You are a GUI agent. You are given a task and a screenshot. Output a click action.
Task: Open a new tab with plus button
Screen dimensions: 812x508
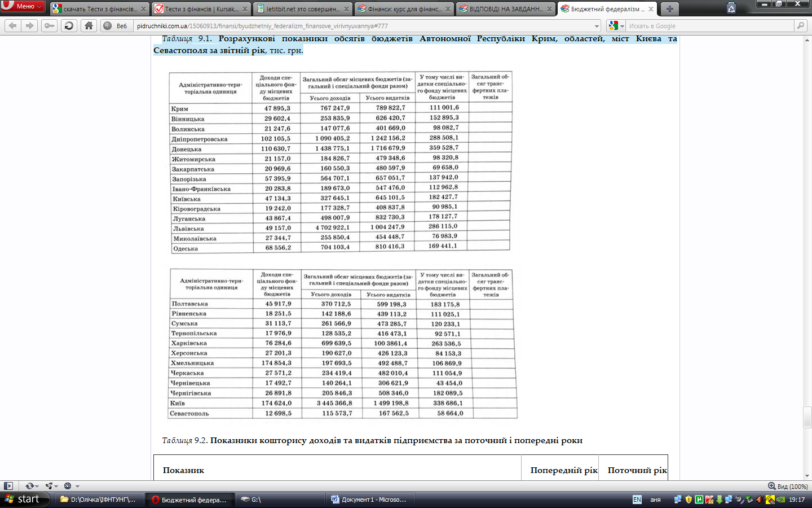pos(669,9)
